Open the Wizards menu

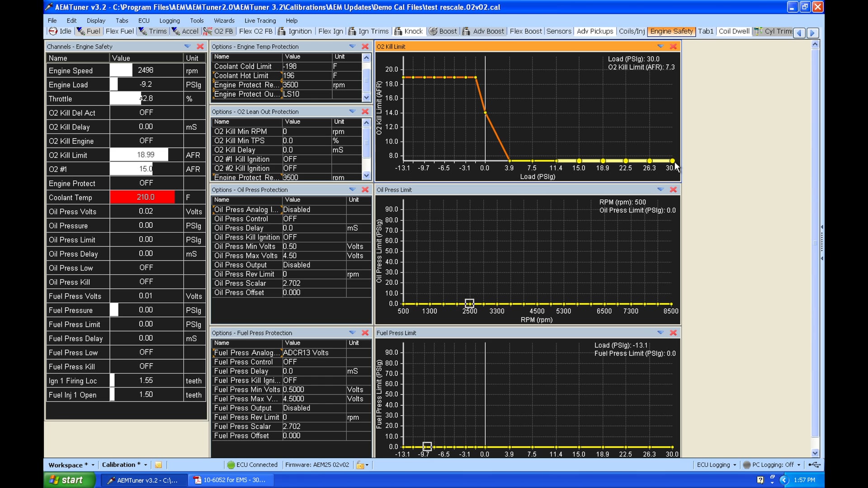(x=224, y=20)
